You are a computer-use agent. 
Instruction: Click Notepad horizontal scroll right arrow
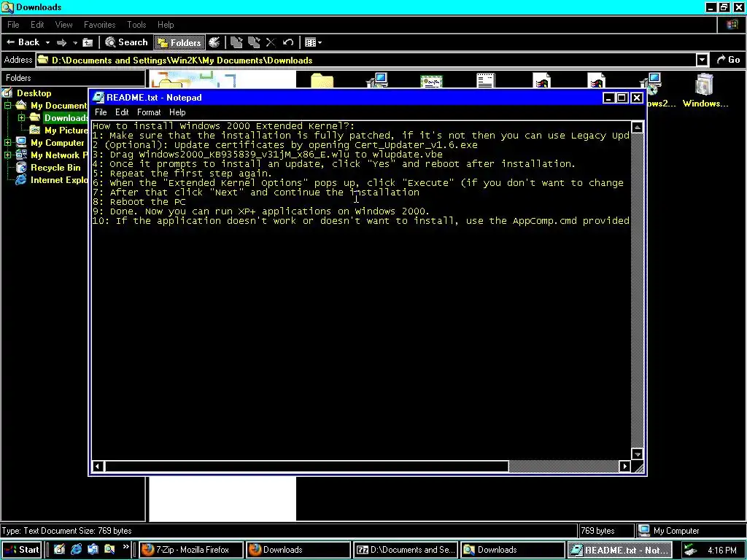tap(625, 466)
